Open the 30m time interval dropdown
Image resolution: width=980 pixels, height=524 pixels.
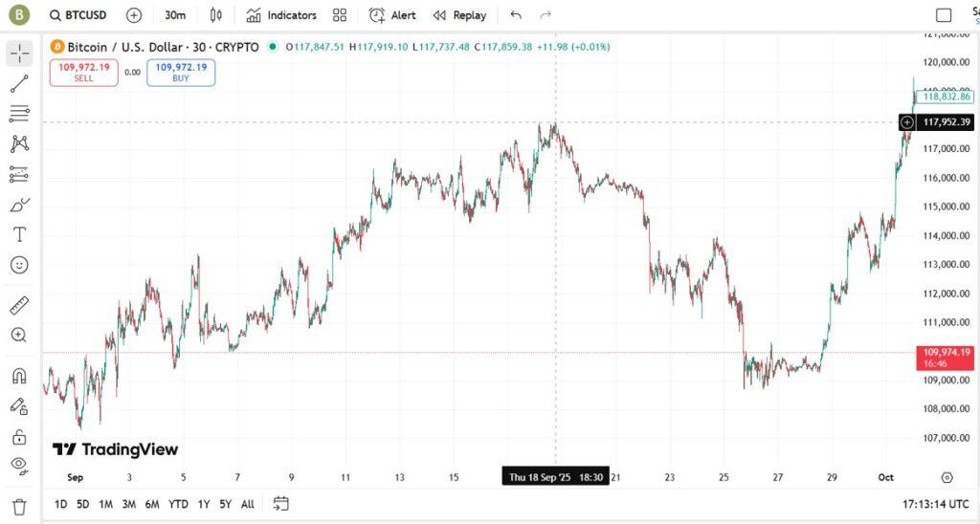click(175, 15)
